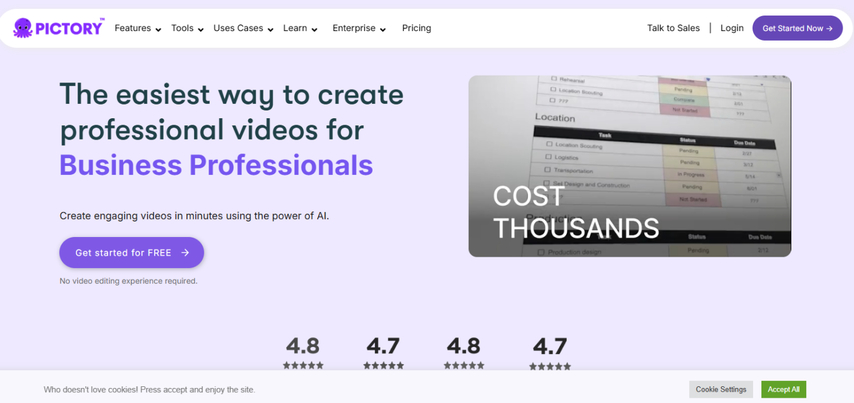Open the Features menu

(132, 28)
